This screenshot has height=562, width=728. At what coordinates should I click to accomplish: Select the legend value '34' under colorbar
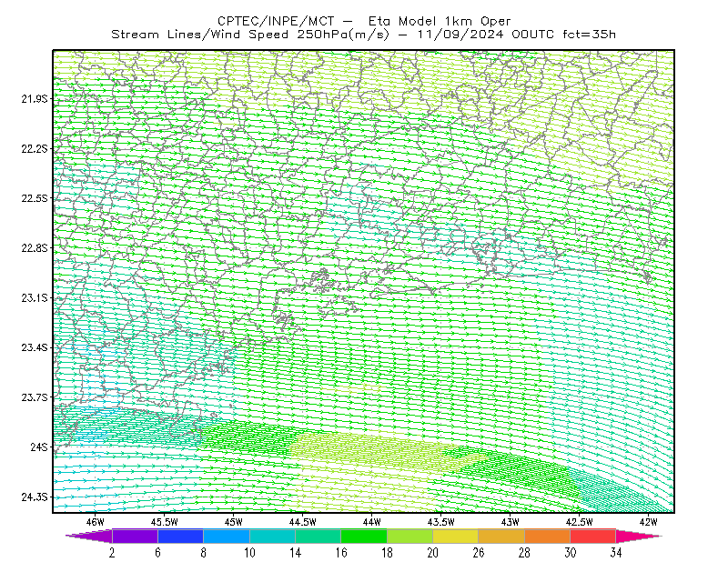pos(616,553)
